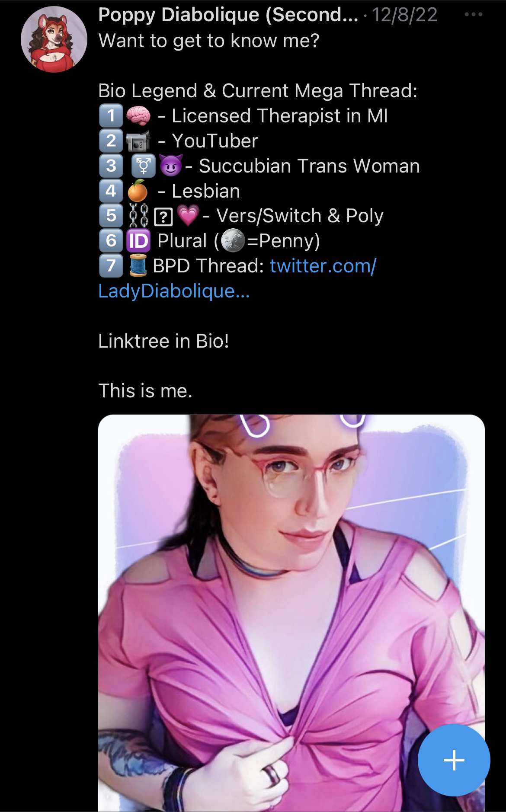Viewport: 506px width, 812px height.
Task: Tap the 12/8/22 tweet date
Action: pyautogui.click(x=404, y=15)
